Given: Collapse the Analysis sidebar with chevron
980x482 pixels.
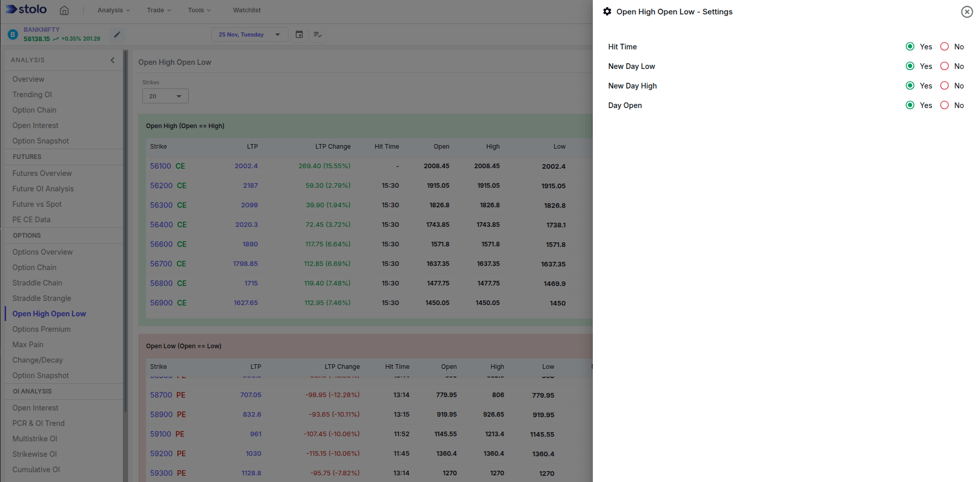Looking at the screenshot, I should coord(113,60).
